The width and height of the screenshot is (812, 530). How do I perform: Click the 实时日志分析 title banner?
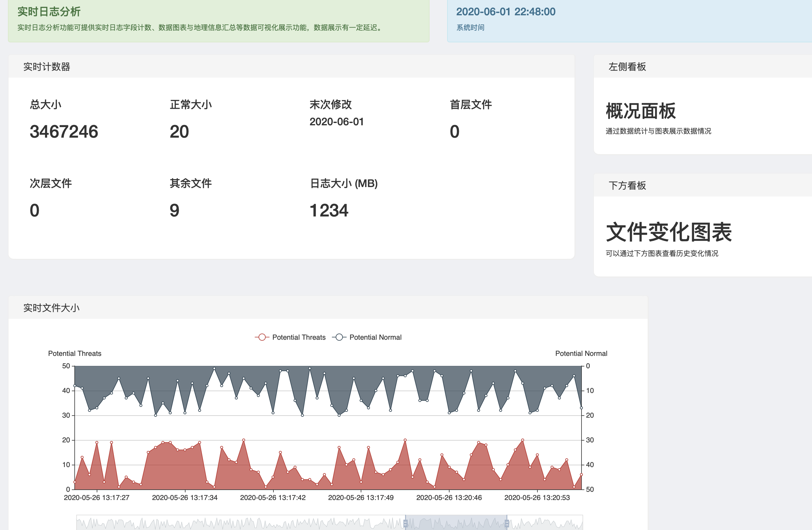tap(49, 11)
